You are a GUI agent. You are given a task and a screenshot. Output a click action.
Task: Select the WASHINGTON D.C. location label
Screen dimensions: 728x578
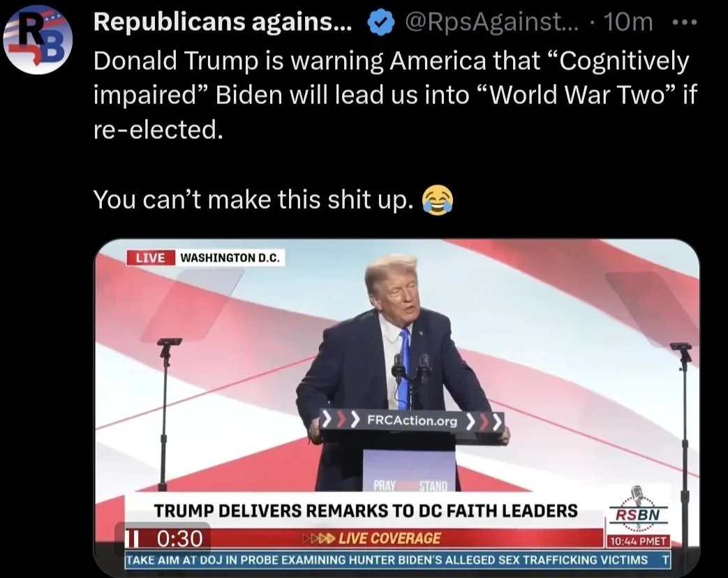tap(230, 258)
